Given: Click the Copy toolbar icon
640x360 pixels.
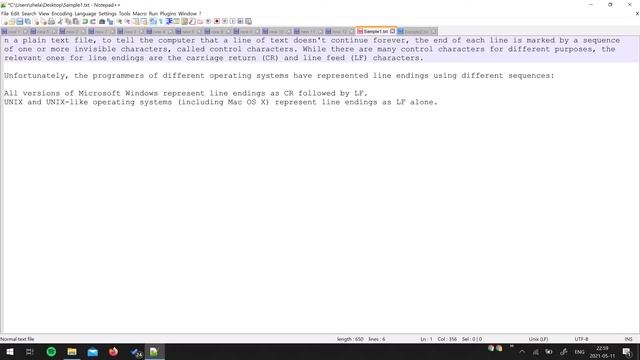Looking at the screenshot, I should coord(68,21).
